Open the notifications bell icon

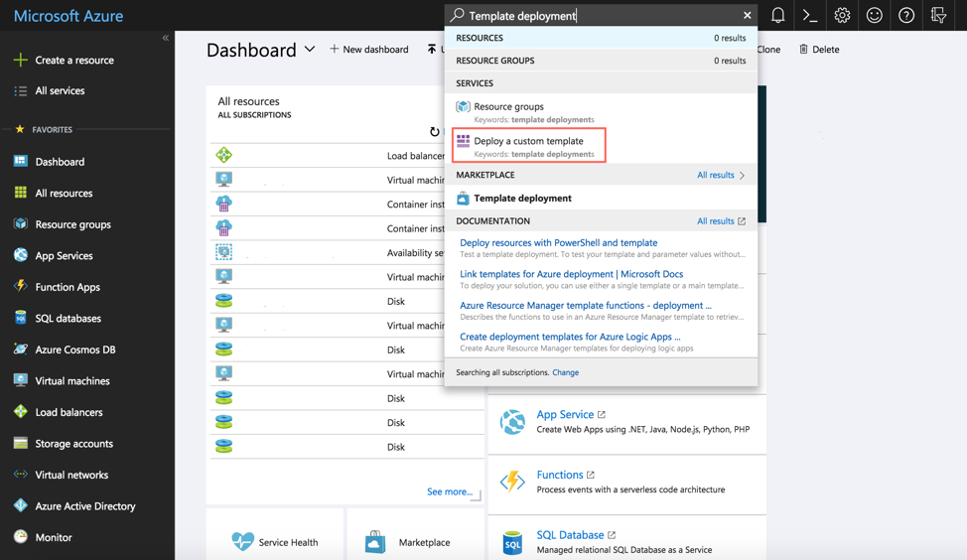point(778,15)
